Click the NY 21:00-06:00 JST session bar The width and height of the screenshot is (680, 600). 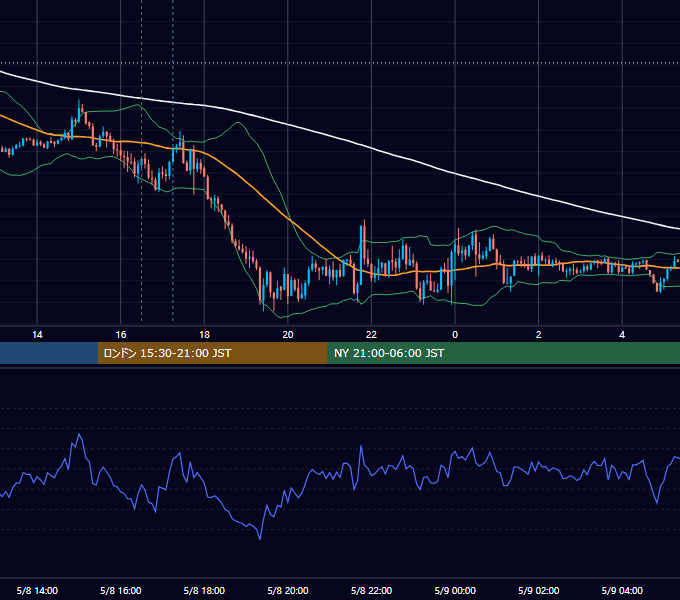(x=503, y=353)
